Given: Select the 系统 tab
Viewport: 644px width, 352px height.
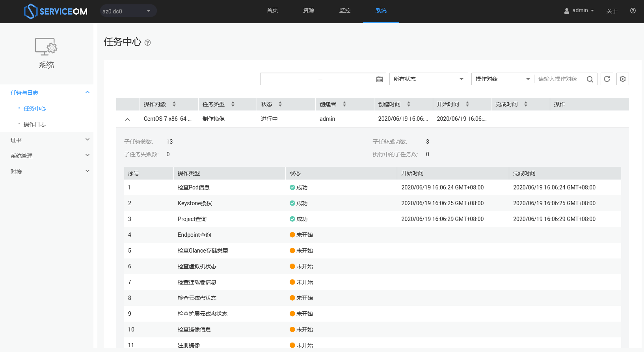Looking at the screenshot, I should pos(381,11).
